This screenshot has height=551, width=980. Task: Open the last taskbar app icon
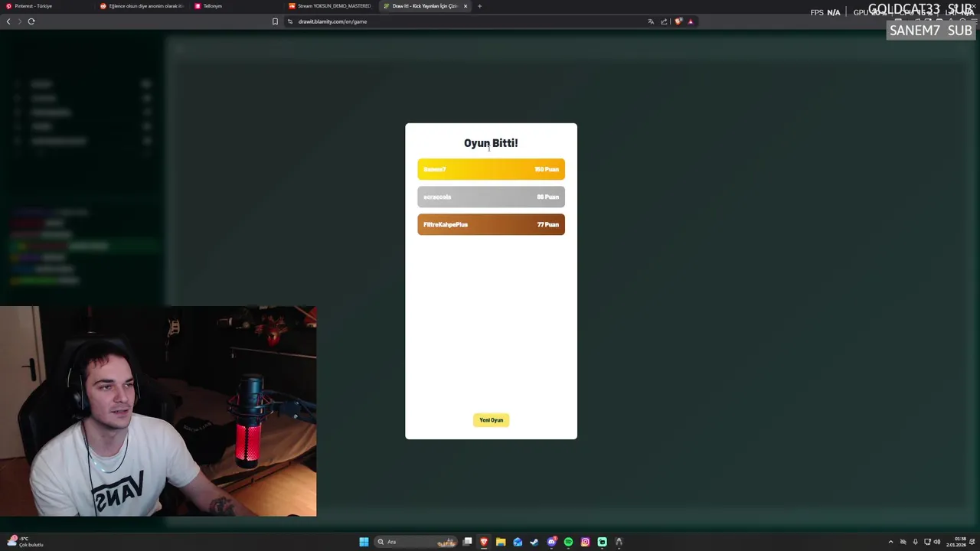click(619, 542)
